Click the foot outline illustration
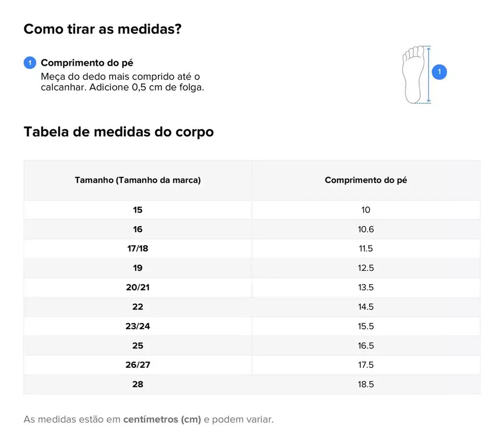The width and height of the screenshot is (504, 448). tap(414, 75)
